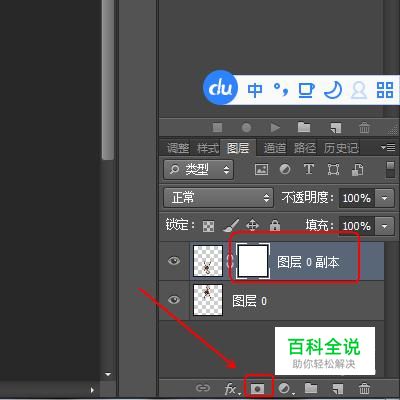Filter layers by type layers T icon

[309, 169]
